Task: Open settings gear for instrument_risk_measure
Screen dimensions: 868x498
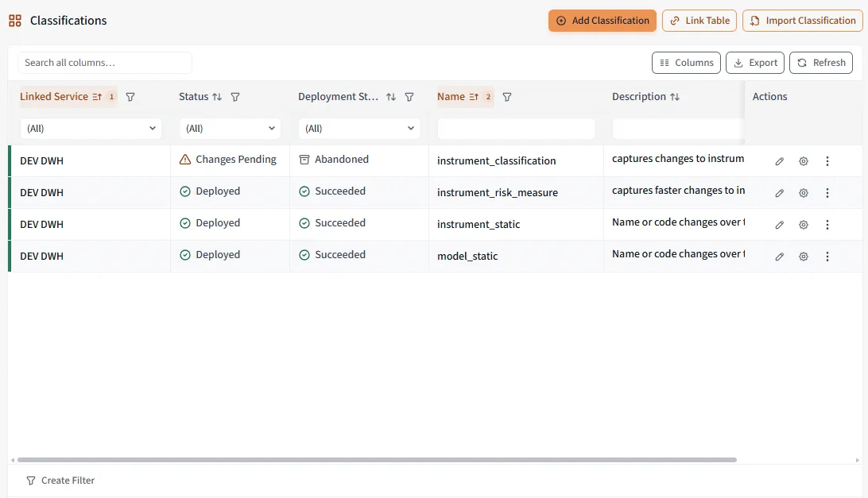Action: point(804,192)
